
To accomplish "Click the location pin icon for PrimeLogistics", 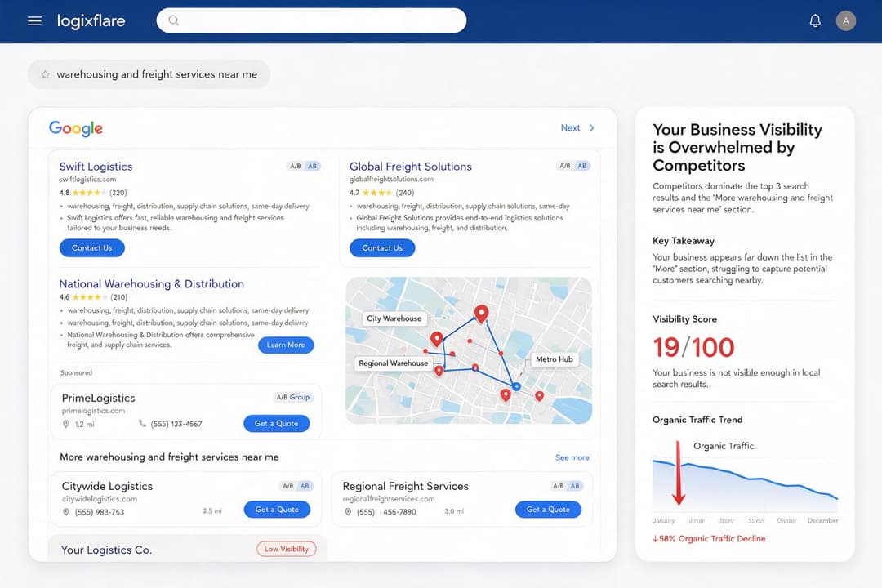I will pyautogui.click(x=66, y=425).
